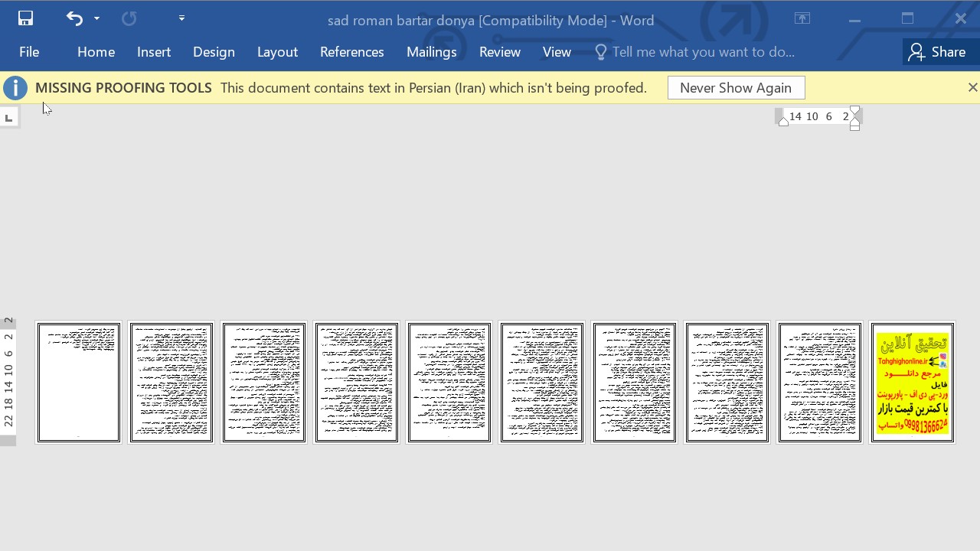
Task: Undo the last action
Action: 74,18
